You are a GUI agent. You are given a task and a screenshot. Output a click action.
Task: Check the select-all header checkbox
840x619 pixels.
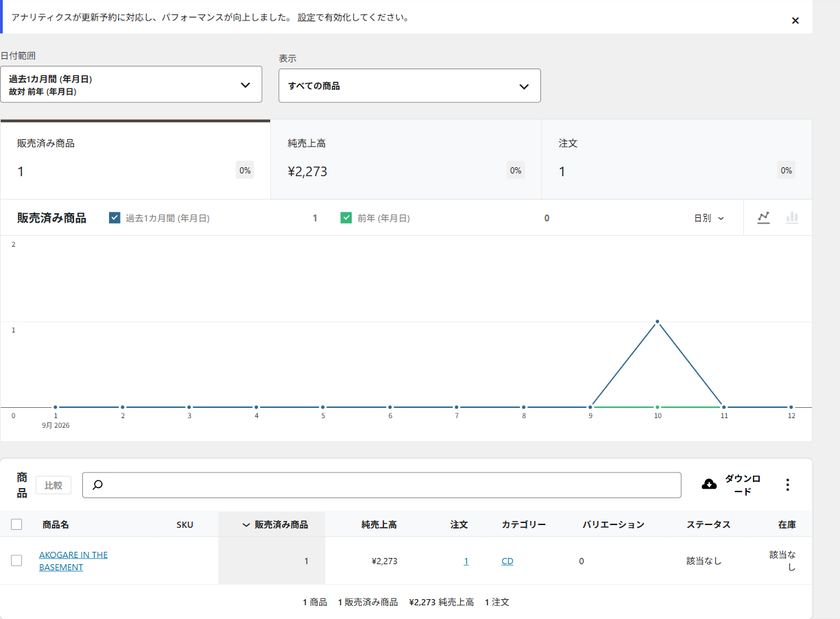coord(16,524)
